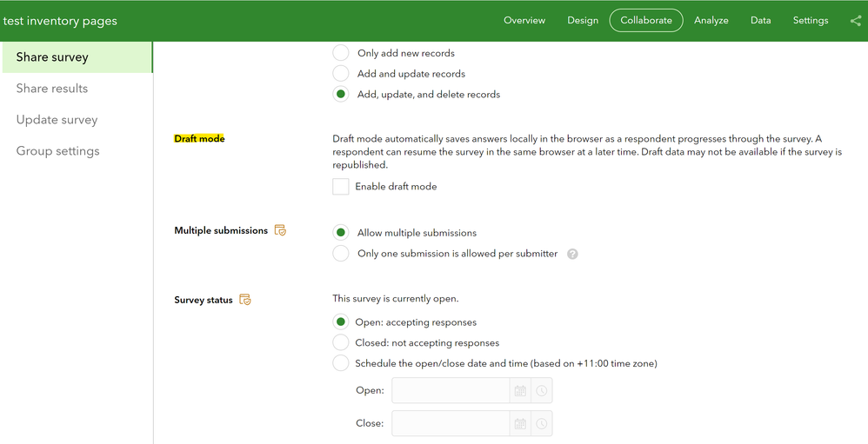Screen dimensions: 868x444
Task: Click the share icon in header
Action: click(856, 21)
